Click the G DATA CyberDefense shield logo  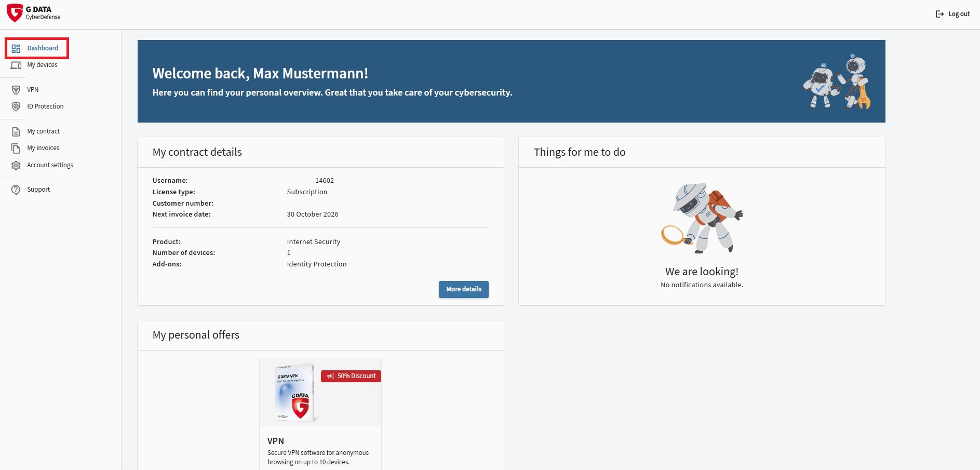point(15,13)
